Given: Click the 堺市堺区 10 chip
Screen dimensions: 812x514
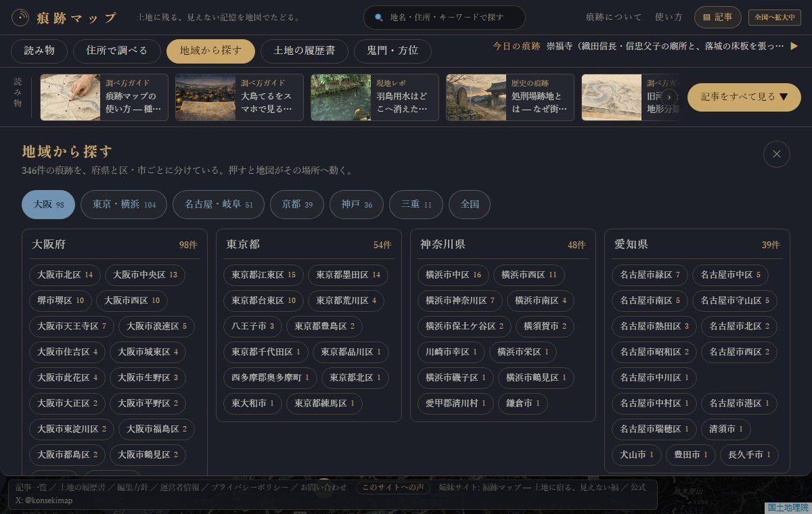Looking at the screenshot, I should click(x=60, y=301).
